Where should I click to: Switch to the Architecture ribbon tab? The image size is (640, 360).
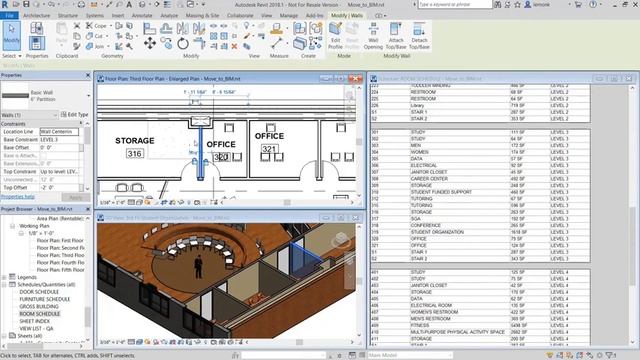point(36,16)
